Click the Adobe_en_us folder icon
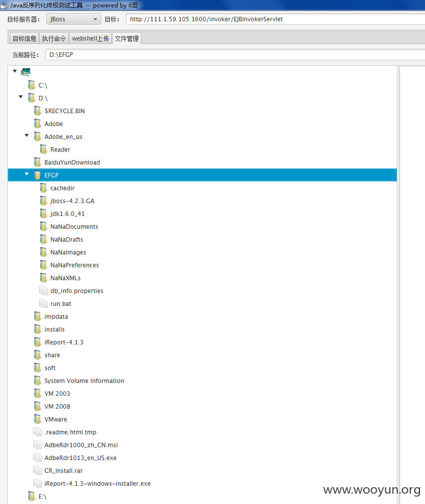Screen dimensions: 425x504 (x=37, y=136)
